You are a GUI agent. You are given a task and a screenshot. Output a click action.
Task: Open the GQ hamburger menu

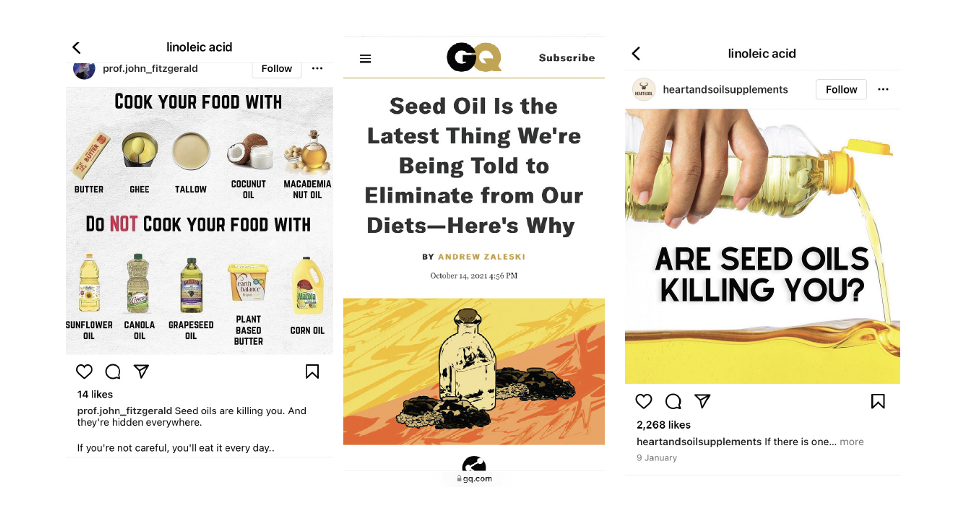tap(366, 59)
